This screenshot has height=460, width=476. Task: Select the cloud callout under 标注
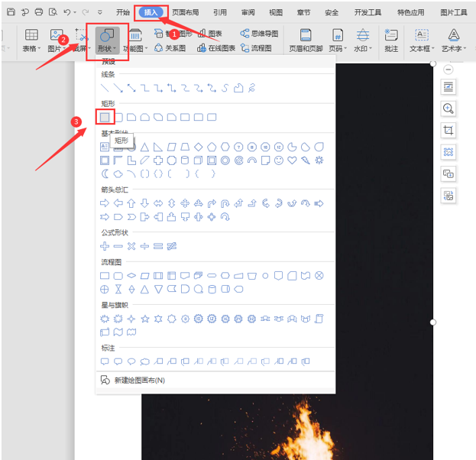point(145,361)
